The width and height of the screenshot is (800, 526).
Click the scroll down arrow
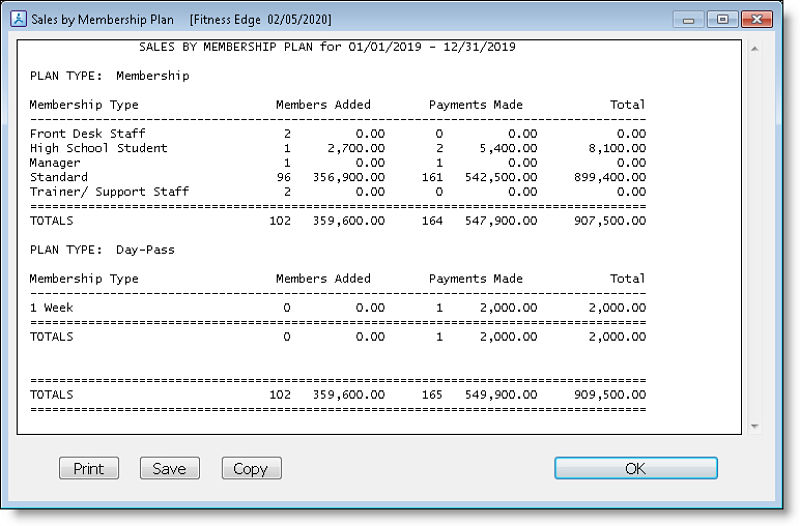coord(755,426)
